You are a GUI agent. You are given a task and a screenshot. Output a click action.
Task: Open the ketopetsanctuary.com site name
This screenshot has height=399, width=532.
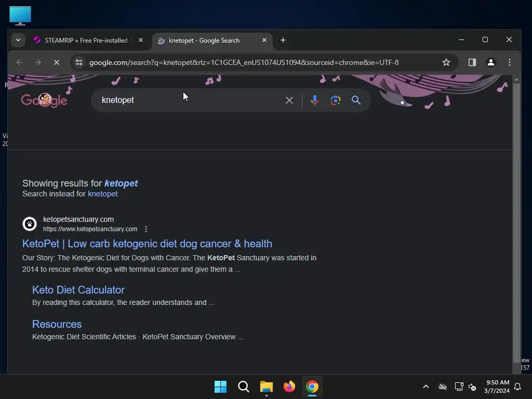[78, 220]
